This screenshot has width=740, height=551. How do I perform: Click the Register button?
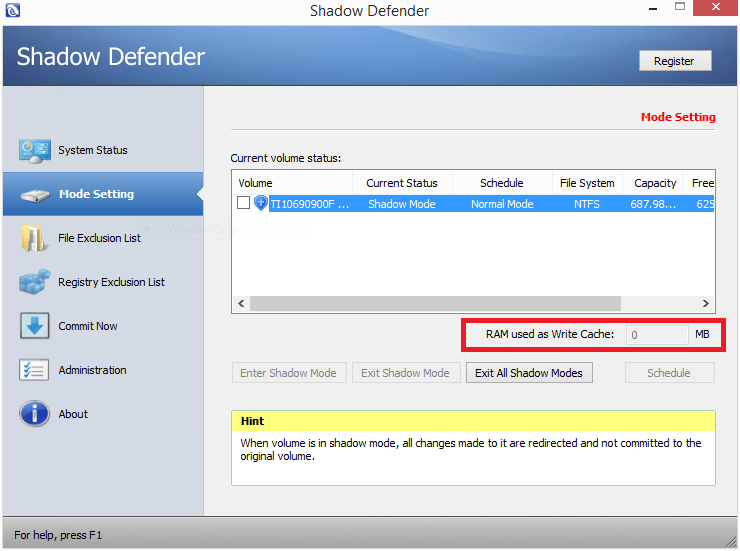[x=675, y=61]
